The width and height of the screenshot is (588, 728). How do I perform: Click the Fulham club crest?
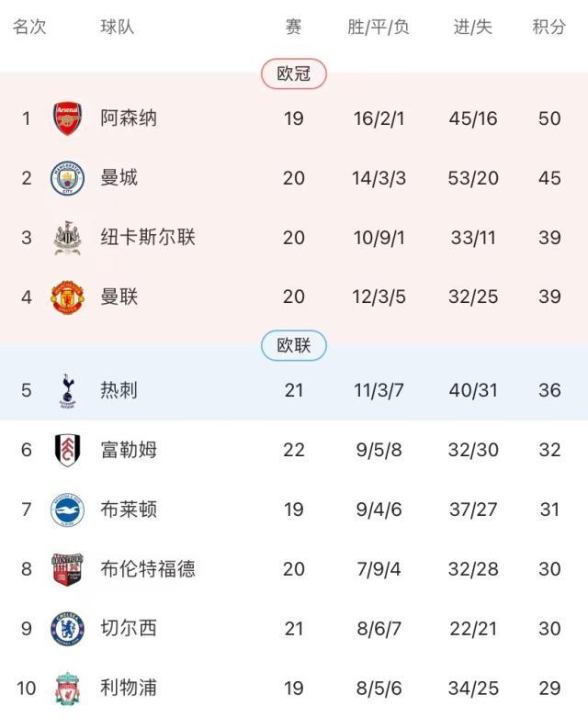click(x=67, y=449)
